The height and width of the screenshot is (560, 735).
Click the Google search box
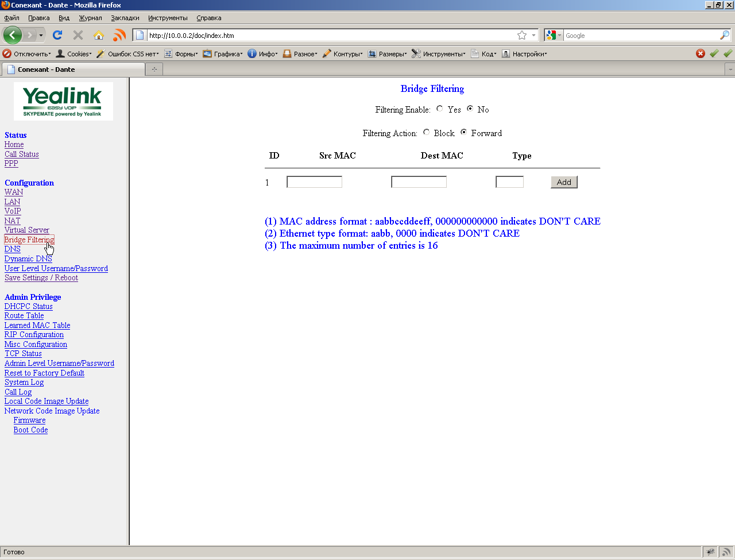pyautogui.click(x=641, y=35)
